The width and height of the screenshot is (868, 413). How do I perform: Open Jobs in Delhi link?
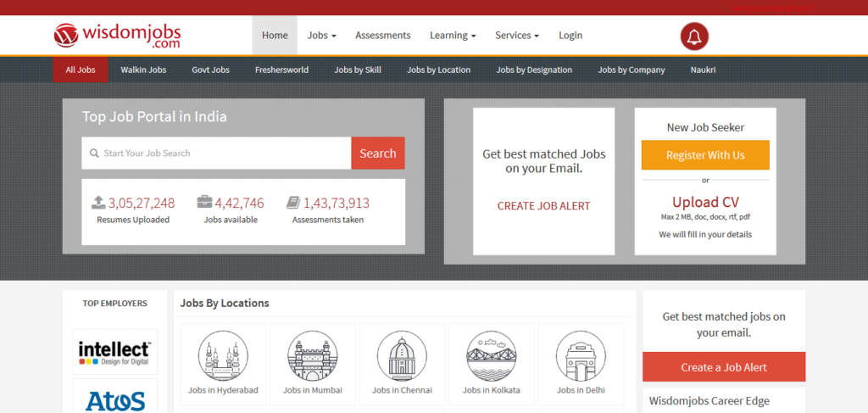[581, 390]
